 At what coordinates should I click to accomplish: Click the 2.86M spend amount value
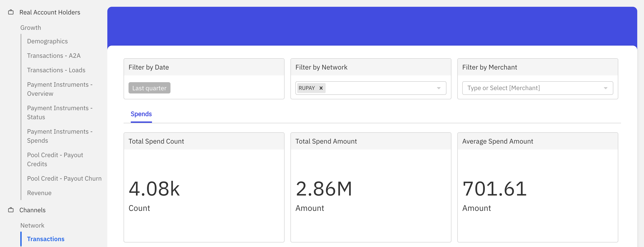click(x=324, y=189)
